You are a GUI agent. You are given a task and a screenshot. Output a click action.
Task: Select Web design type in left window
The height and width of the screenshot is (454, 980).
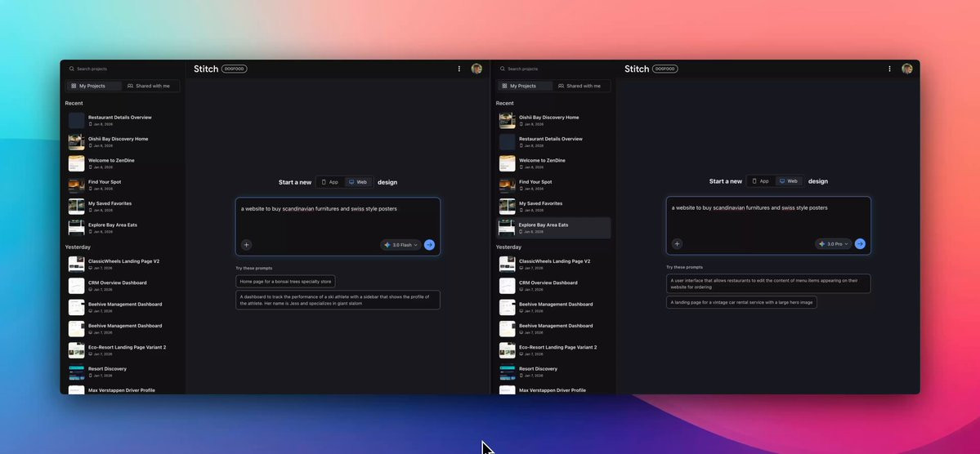[x=358, y=182]
